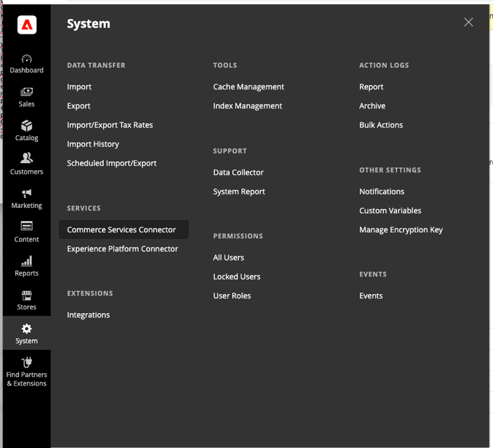The height and width of the screenshot is (448, 493).
Task: Open Action Logs Archive
Action: coord(372,106)
